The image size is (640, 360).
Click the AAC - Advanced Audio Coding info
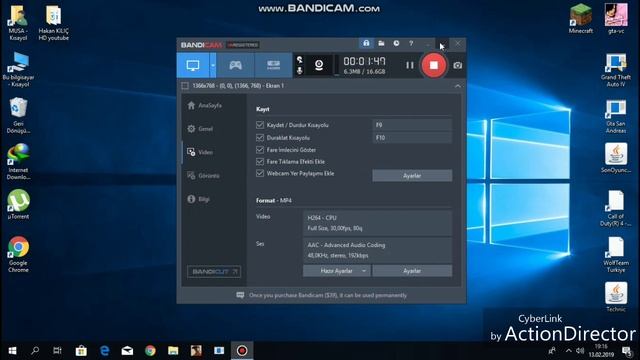[377, 250]
